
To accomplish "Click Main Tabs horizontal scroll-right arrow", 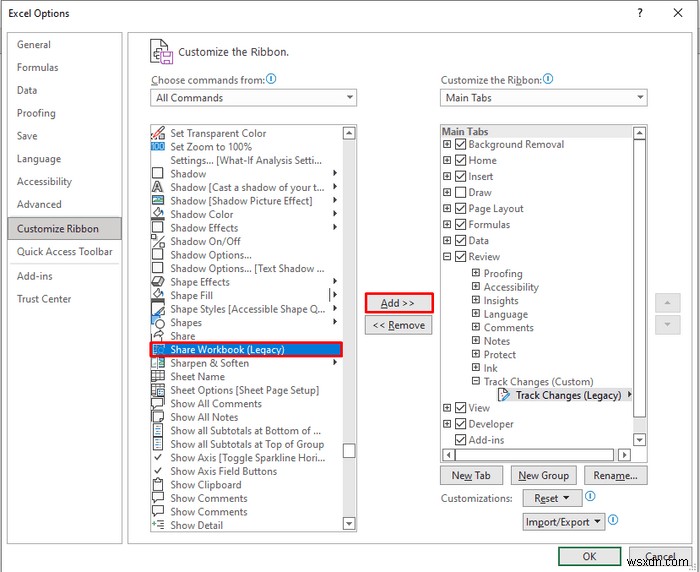I will click(x=625, y=455).
